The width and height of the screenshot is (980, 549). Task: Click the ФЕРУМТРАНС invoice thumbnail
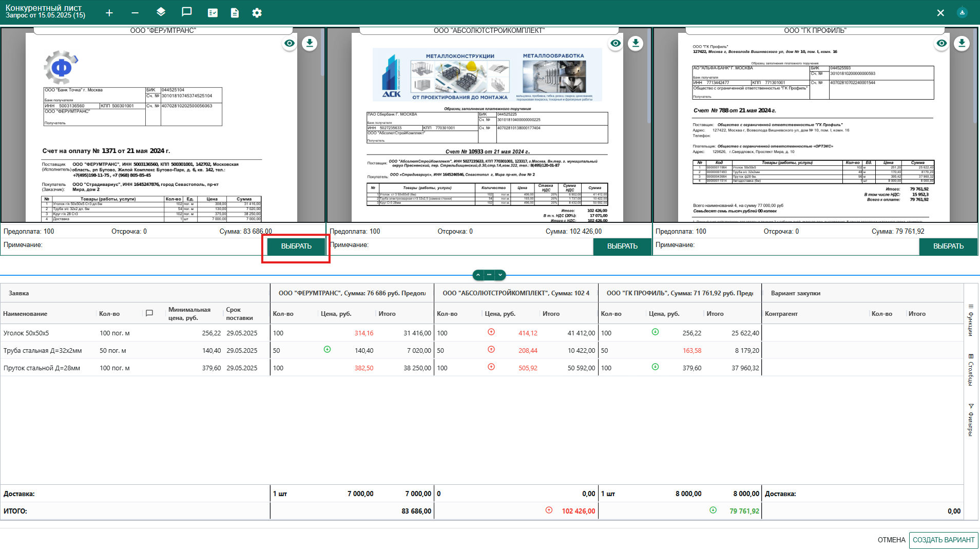(161, 127)
